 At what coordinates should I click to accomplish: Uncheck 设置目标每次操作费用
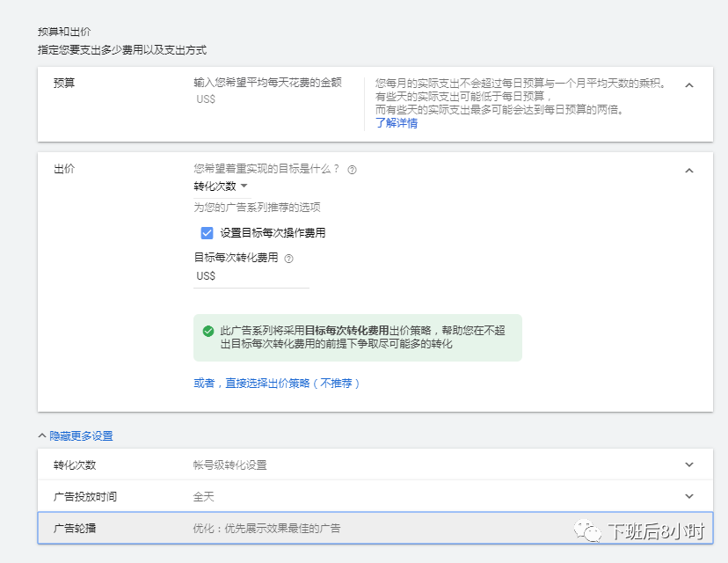pos(206,233)
